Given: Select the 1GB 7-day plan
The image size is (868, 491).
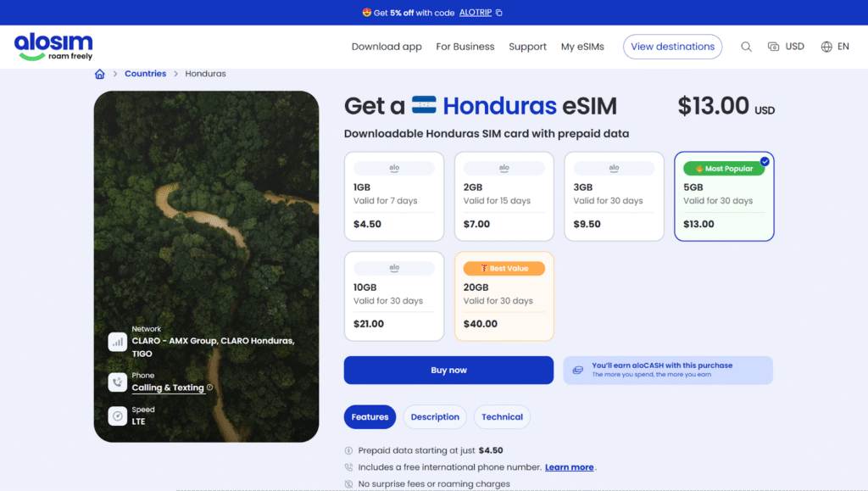Looking at the screenshot, I should point(394,197).
